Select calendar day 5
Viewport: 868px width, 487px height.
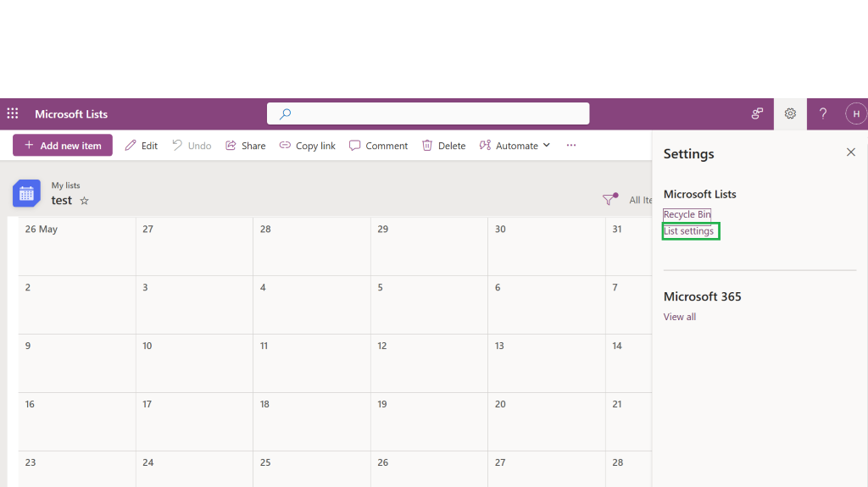[429, 305]
